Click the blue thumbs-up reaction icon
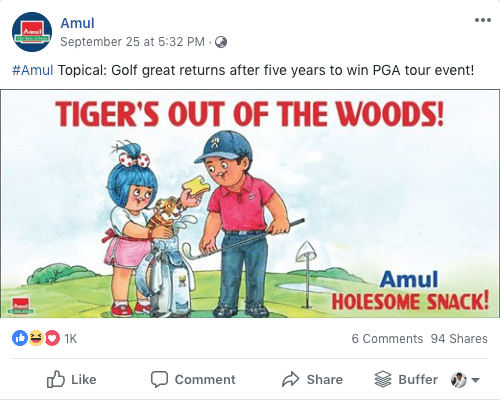 (x=20, y=338)
